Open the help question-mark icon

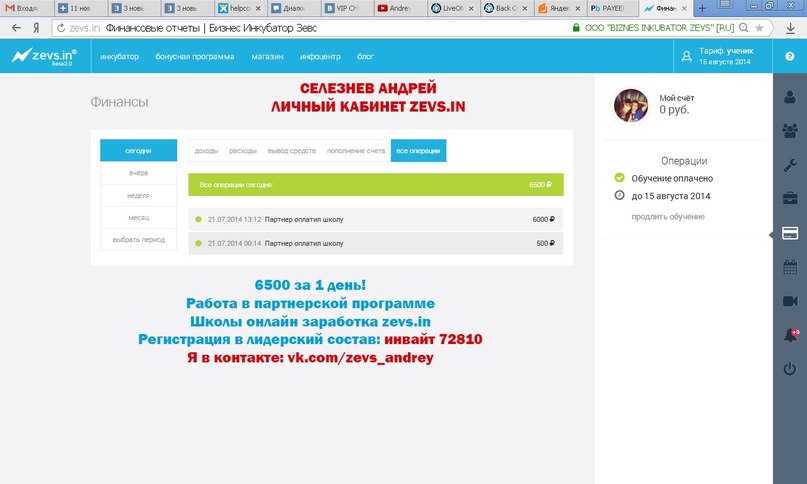(790, 56)
